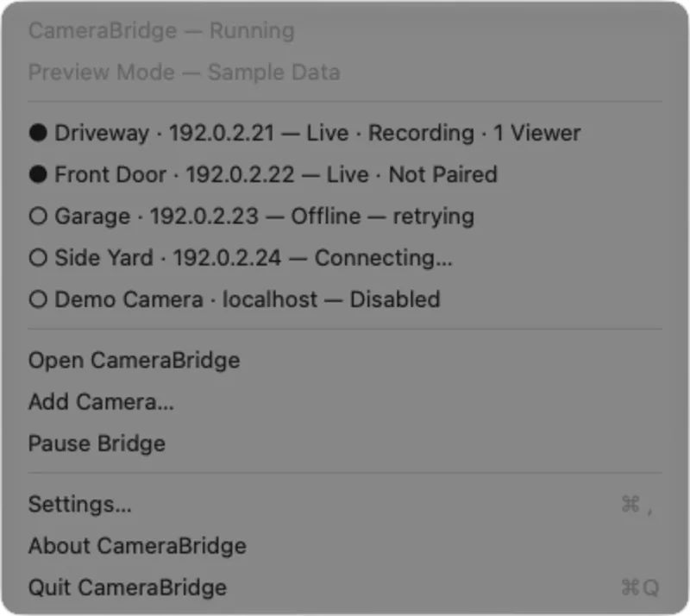Viewport: 690px width, 616px height.
Task: Select the Front Door camera entry
Action: coord(345,174)
